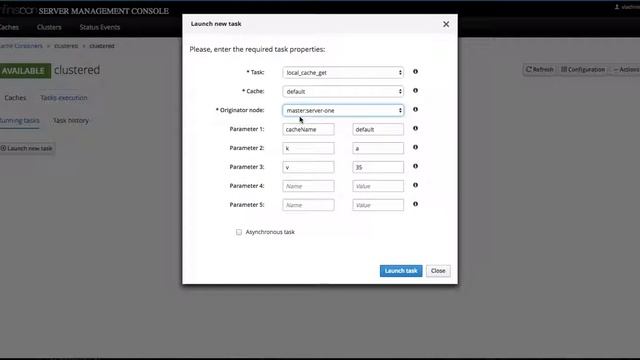Open the Originator node dropdown
Screen dimensions: 640x360
tap(343, 110)
